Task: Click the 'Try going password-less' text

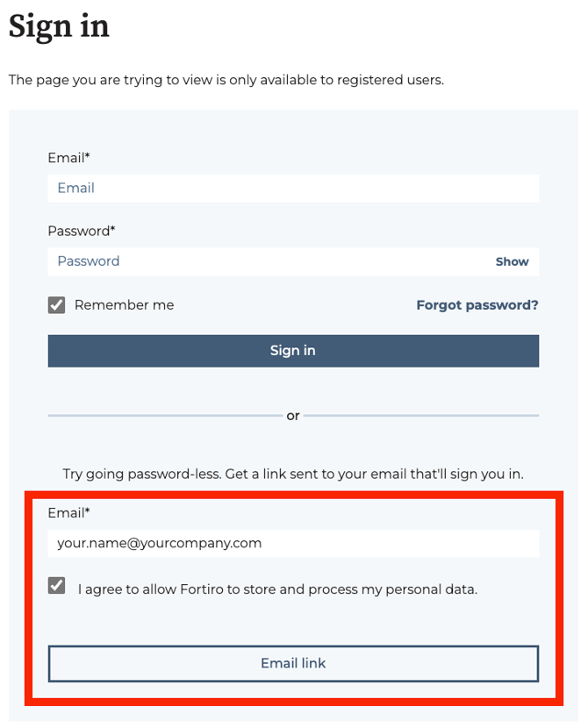Action: pos(293,475)
